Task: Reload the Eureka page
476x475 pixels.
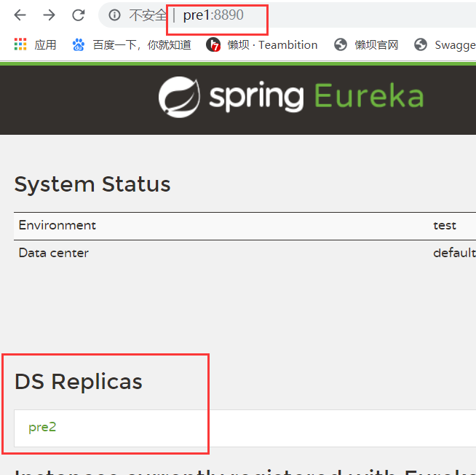Action: click(x=79, y=15)
